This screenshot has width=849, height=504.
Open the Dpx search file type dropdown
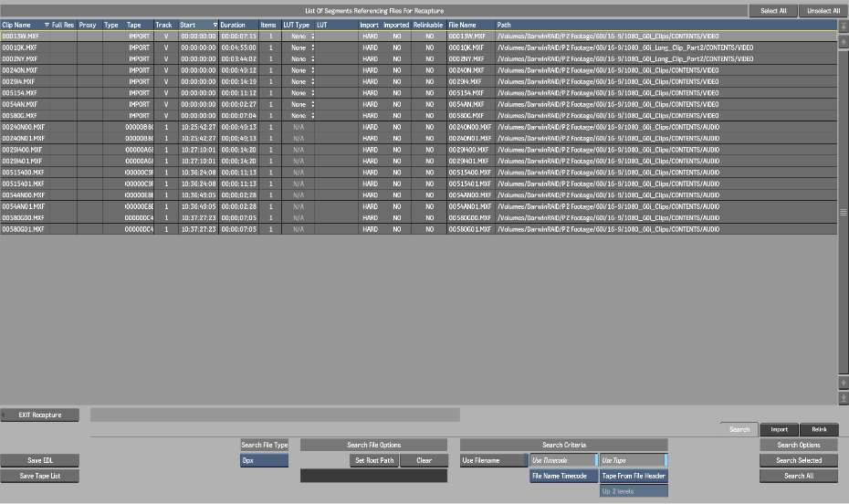[265, 461]
